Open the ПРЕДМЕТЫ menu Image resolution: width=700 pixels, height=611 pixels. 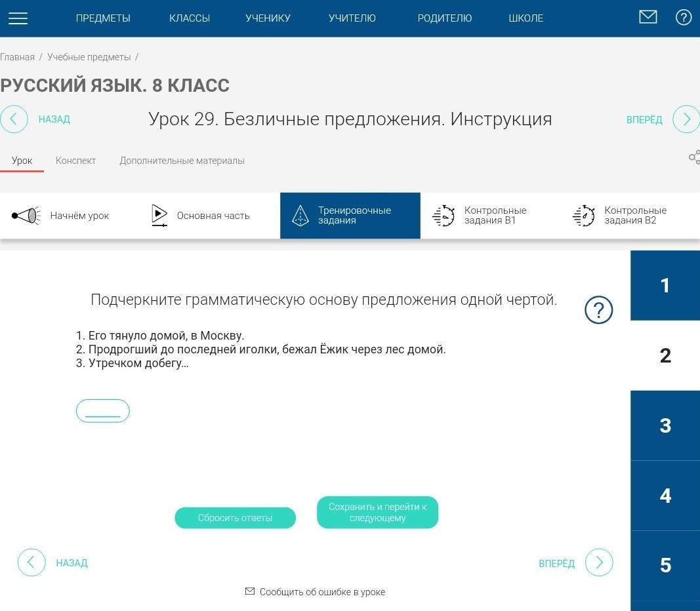pos(103,18)
